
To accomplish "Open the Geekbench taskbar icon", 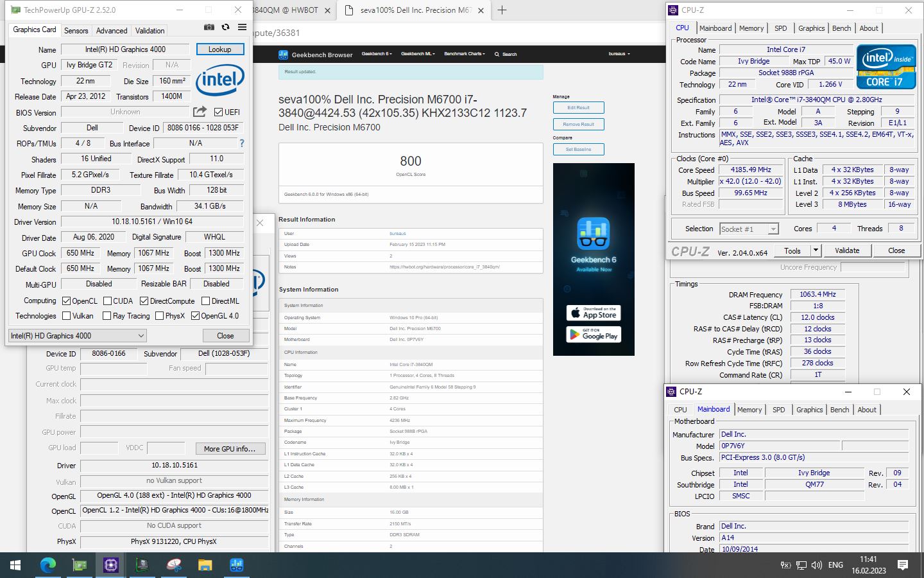I will click(236, 565).
